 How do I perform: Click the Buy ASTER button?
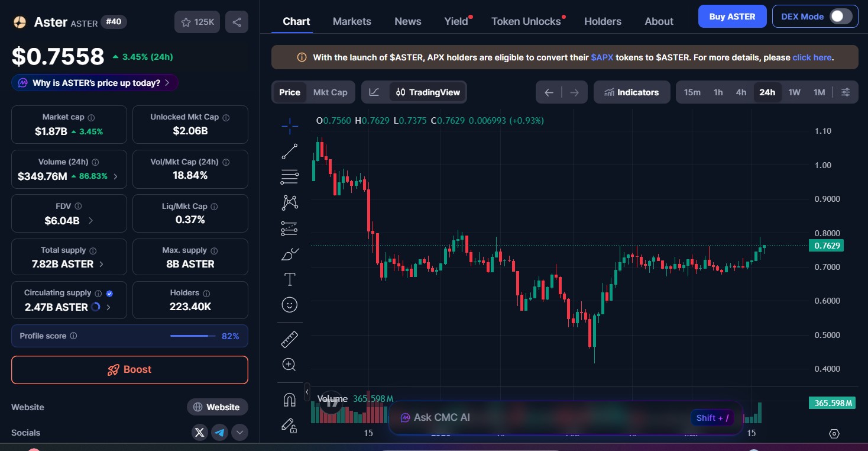coord(732,16)
